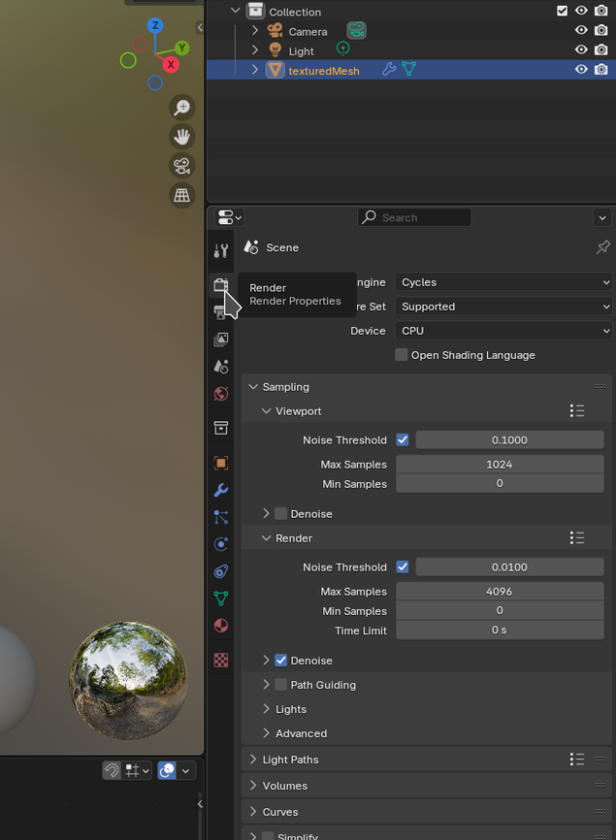Disable Render Denoise checkbox
The width and height of the screenshot is (616, 840).
281,660
